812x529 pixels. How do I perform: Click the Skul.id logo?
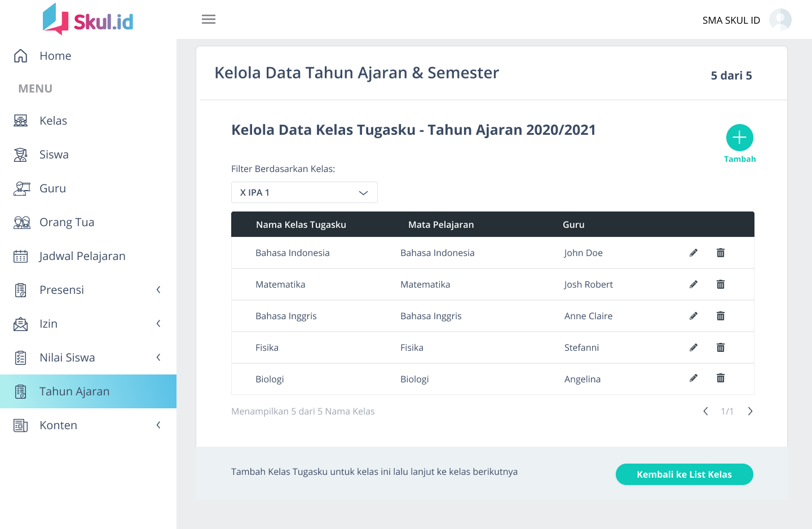coord(89,20)
